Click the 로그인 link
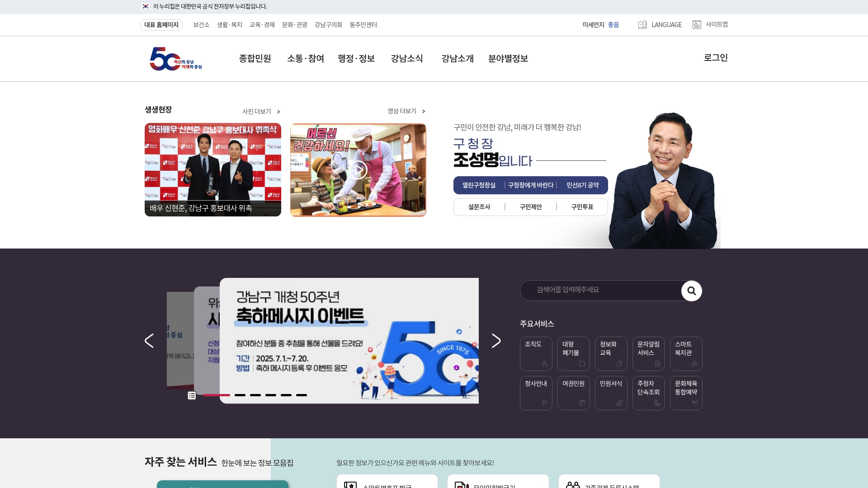 [x=716, y=58]
